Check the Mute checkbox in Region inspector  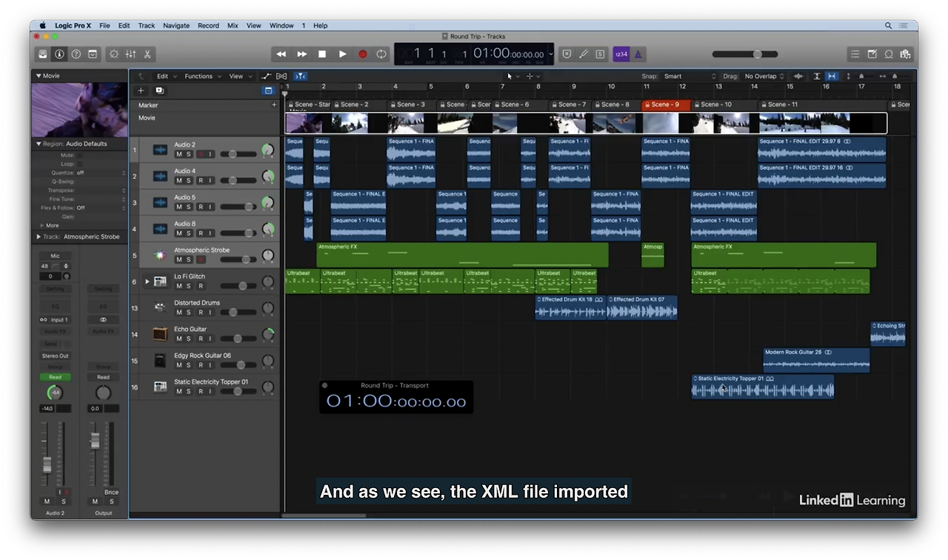80,156
